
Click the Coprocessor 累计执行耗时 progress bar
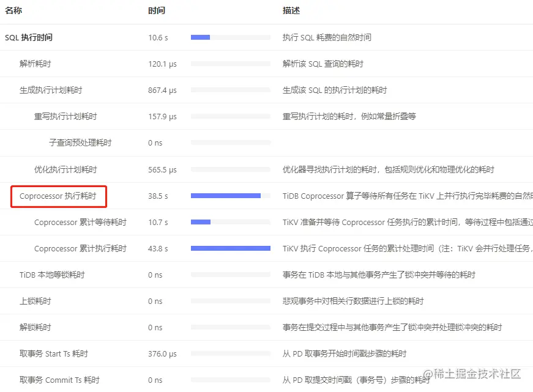click(x=231, y=248)
